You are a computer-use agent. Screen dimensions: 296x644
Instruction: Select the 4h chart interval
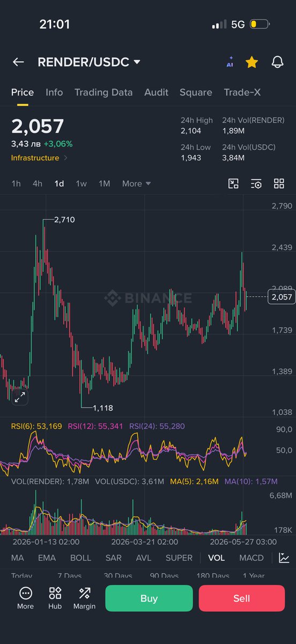[x=38, y=184]
